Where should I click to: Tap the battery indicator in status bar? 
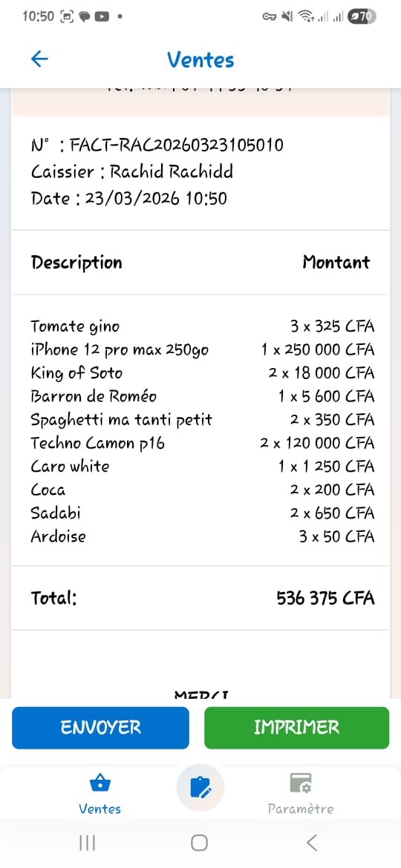pos(362,16)
